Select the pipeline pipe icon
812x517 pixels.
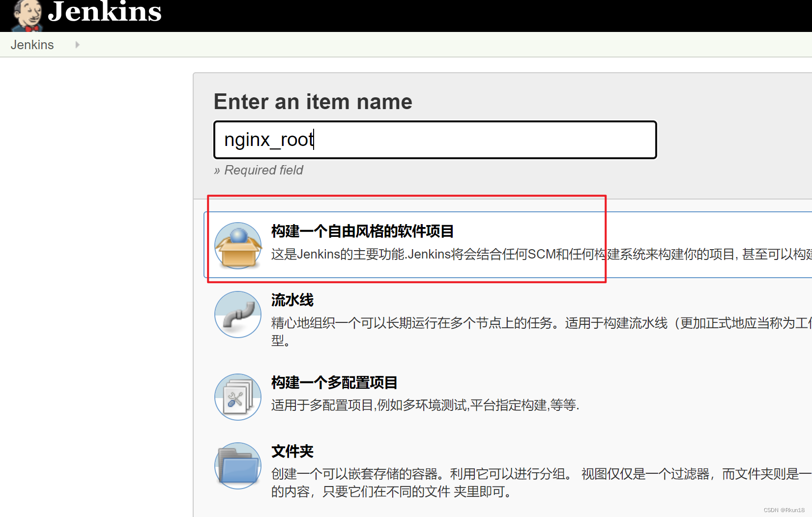[x=238, y=315]
